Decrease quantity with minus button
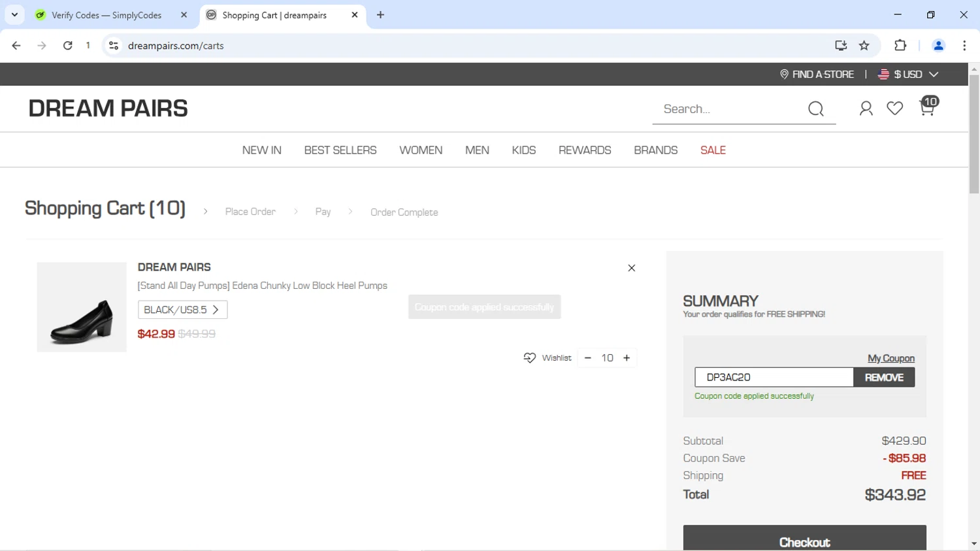The image size is (980, 551). click(588, 358)
